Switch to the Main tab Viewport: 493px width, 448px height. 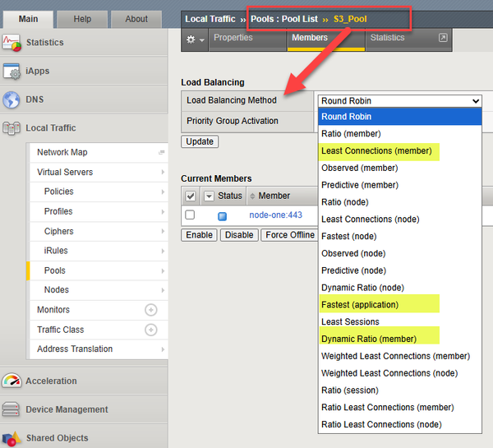pyautogui.click(x=28, y=19)
